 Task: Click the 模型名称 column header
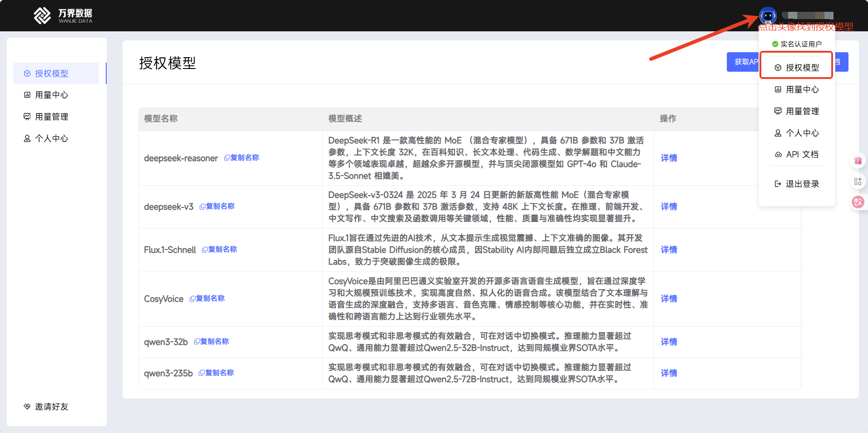161,118
